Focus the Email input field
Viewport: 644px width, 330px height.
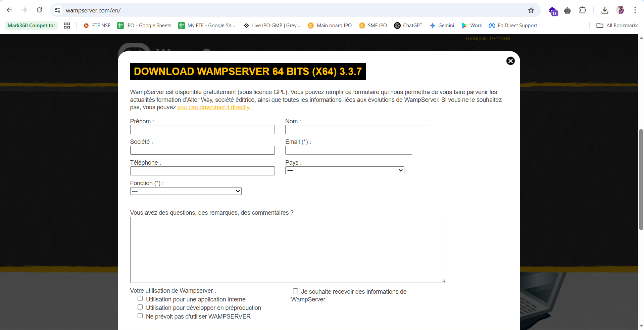tap(348, 150)
